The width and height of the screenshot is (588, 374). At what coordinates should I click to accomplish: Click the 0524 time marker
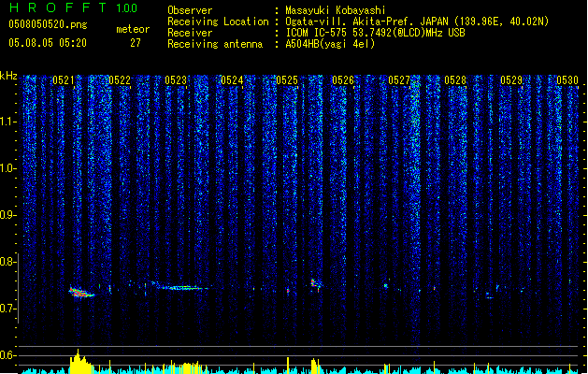tap(232, 80)
